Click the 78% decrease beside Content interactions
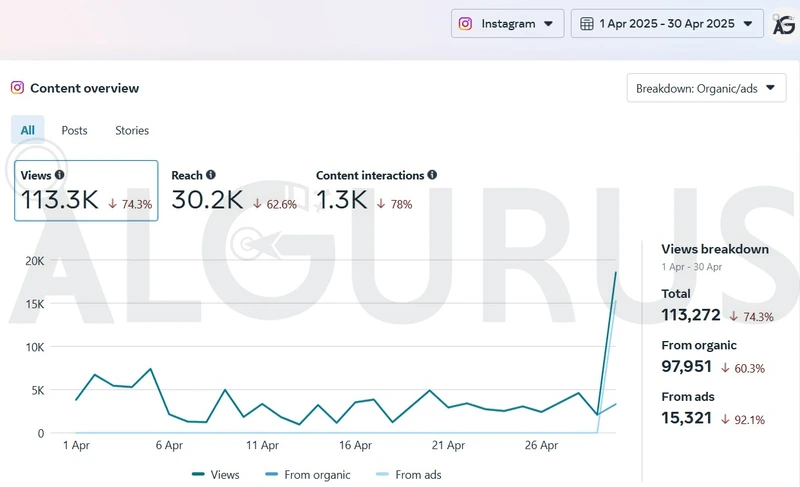800x487 pixels. (394, 204)
